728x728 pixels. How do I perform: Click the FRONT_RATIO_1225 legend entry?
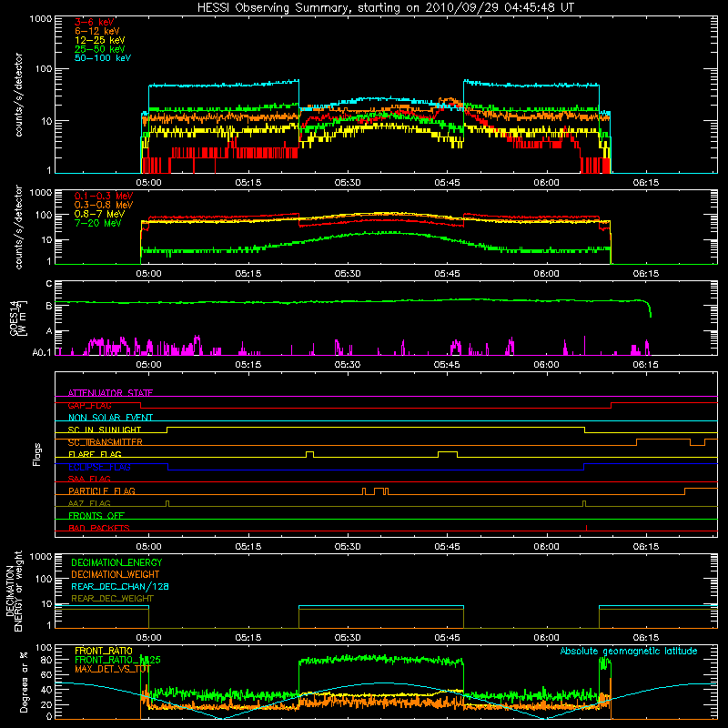click(117, 660)
